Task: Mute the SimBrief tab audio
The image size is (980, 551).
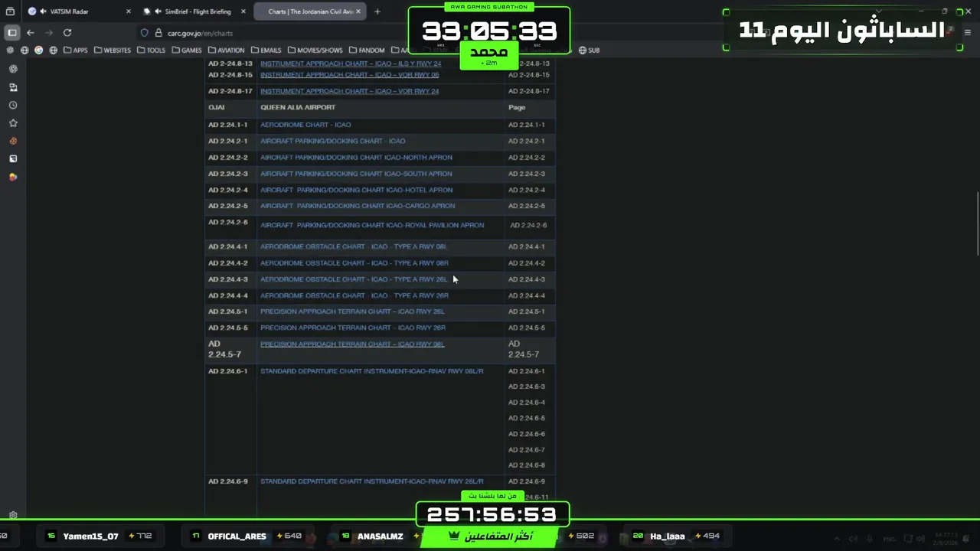Action: pos(158,11)
